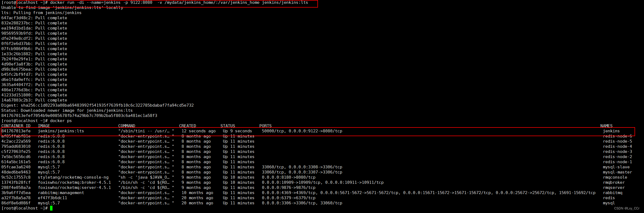Click the CONTAINER ID column header
644x213 pixels.
pyautogui.click(x=16, y=126)
